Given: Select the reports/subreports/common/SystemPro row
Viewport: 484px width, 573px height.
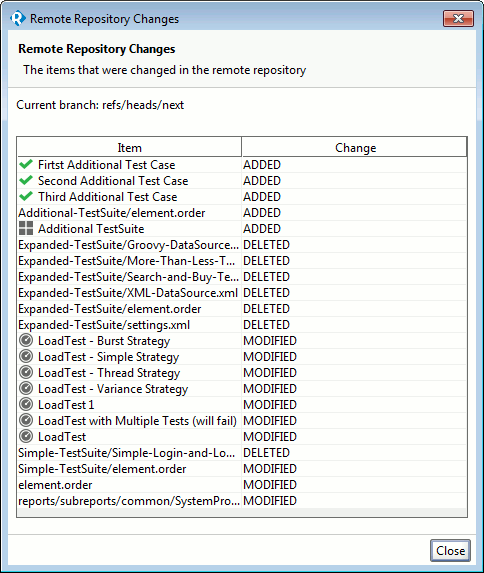Looking at the screenshot, I should (242, 501).
